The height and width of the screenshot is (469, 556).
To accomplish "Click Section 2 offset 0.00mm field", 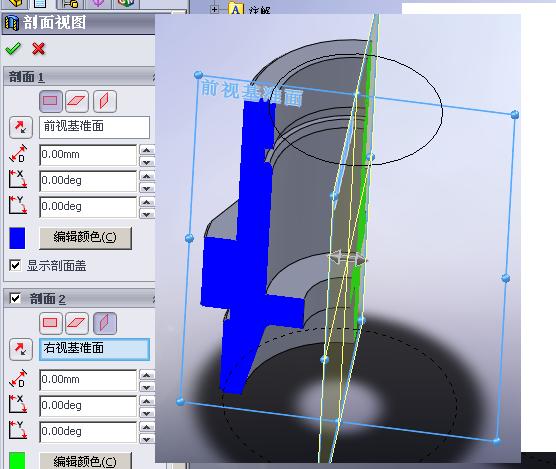I will coord(88,379).
